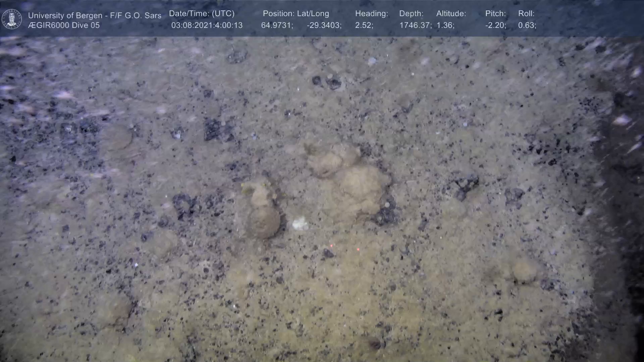Click the University of Bergen seal logo
This screenshot has height=362, width=644.
click(12, 19)
